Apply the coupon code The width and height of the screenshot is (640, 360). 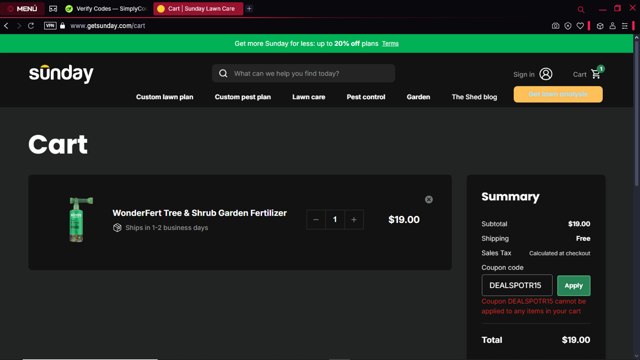coord(573,286)
